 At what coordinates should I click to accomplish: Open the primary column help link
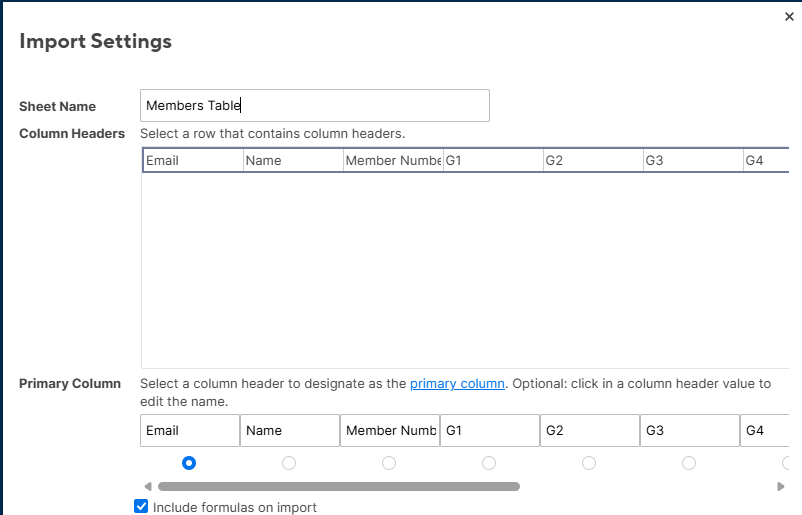pos(457,384)
